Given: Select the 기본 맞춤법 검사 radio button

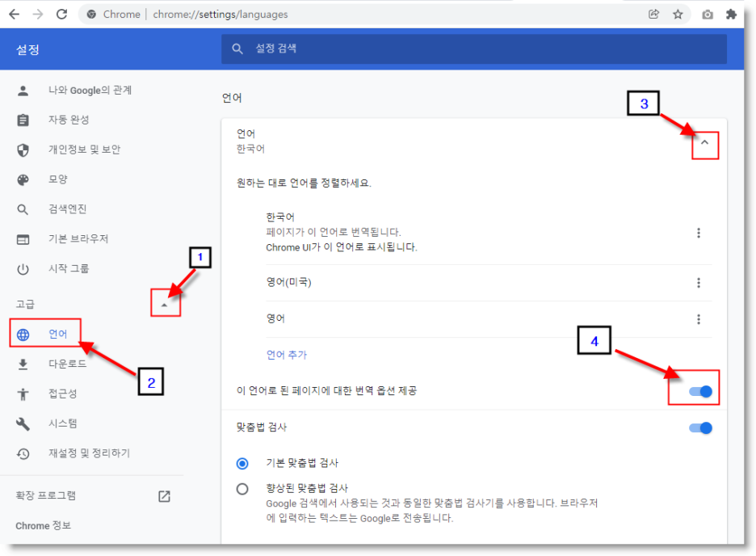Looking at the screenshot, I should (242, 463).
